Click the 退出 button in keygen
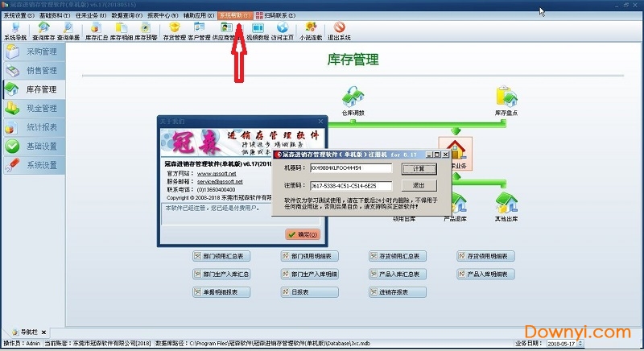This screenshot has height=351, width=644. coord(419,185)
